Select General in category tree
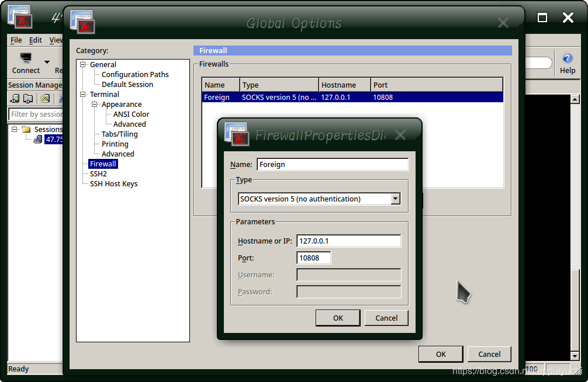Image resolution: width=588 pixels, height=382 pixels. pos(103,64)
